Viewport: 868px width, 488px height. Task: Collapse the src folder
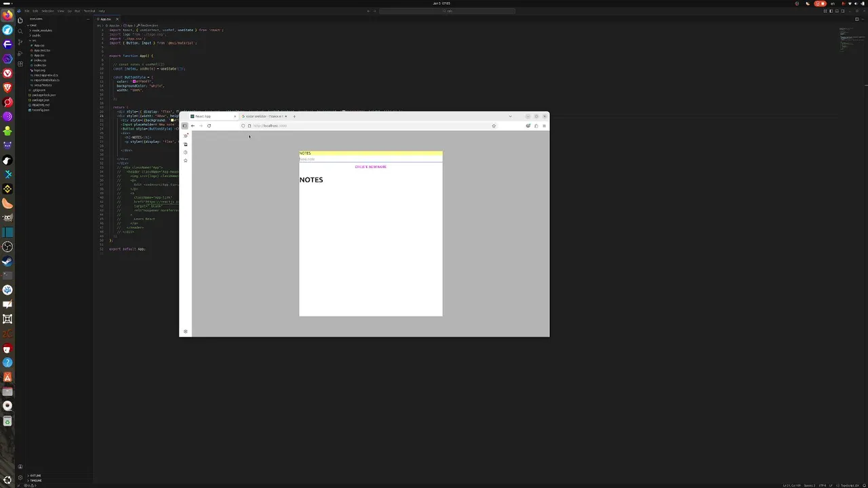pos(33,41)
